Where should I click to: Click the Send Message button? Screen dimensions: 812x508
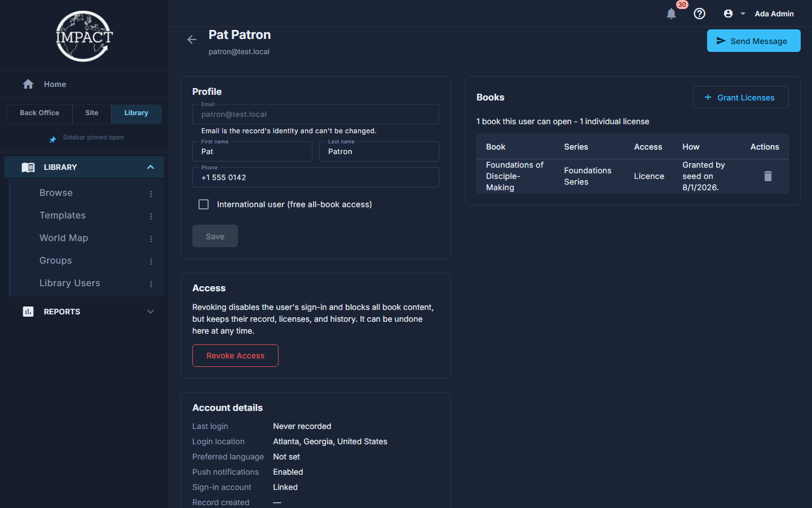753,41
